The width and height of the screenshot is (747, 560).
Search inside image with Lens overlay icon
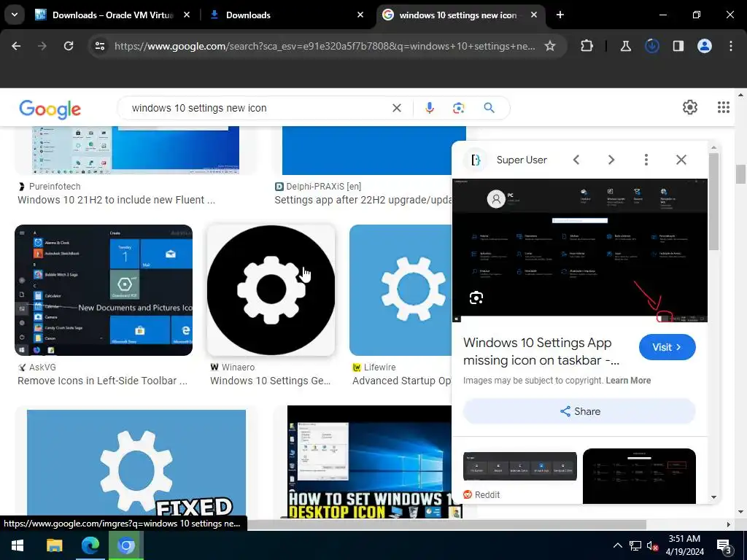476,297
